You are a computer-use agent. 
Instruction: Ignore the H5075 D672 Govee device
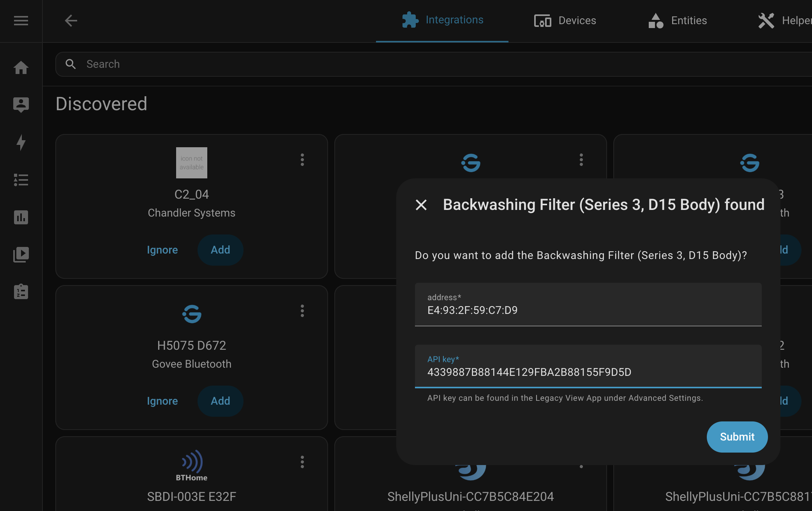click(x=162, y=401)
